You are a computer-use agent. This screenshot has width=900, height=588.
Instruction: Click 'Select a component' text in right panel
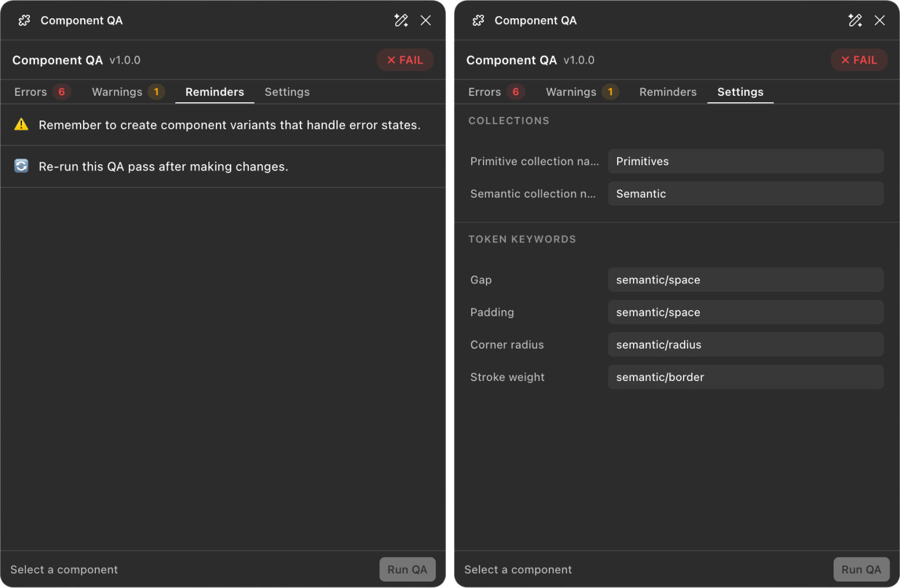[x=518, y=569]
